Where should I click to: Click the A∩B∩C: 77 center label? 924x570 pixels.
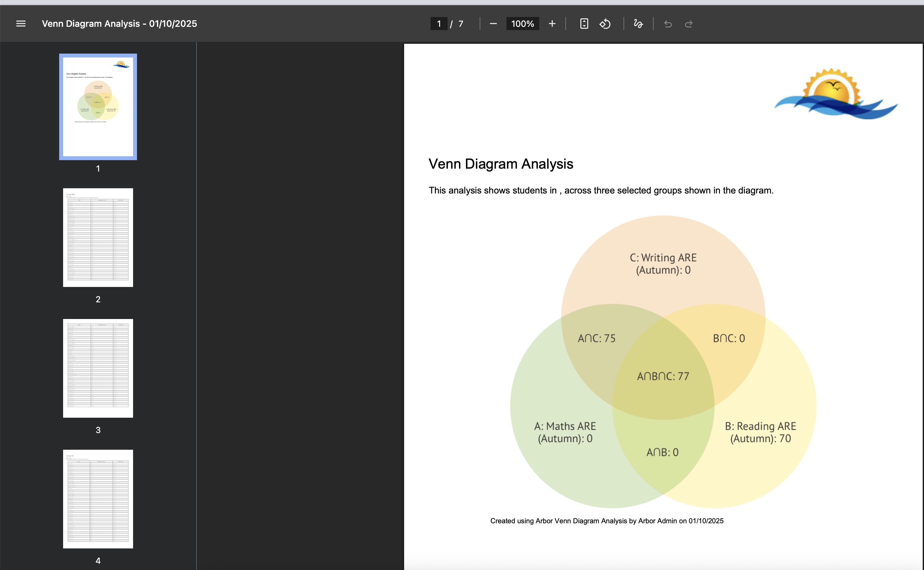click(663, 376)
